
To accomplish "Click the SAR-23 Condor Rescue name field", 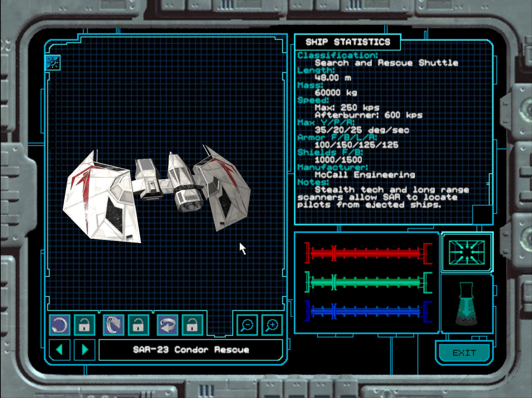I will point(191,350).
